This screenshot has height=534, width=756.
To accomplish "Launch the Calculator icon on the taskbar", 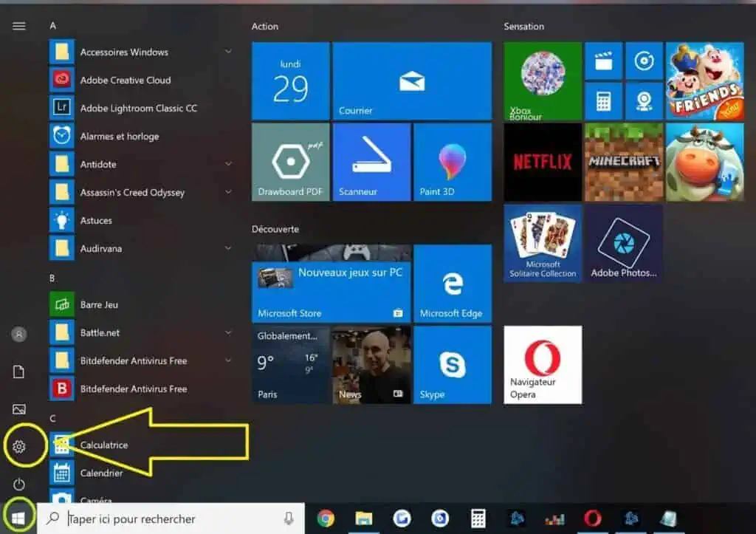I will click(x=478, y=518).
